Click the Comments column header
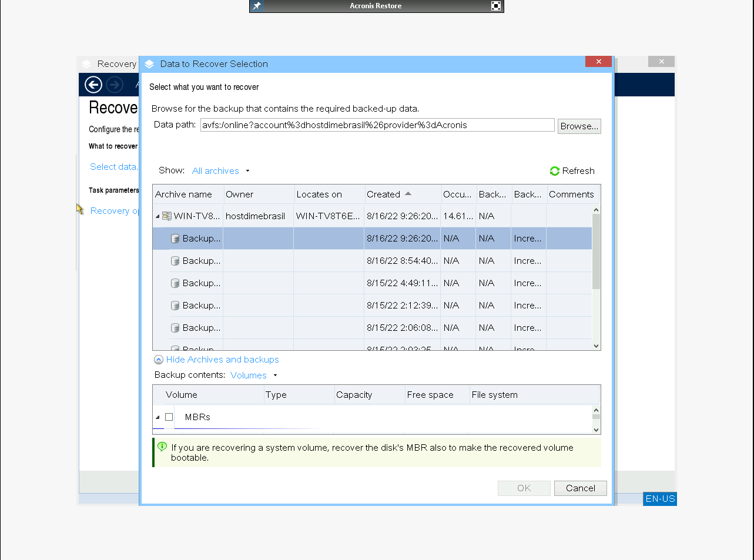Screen dimensions: 754x560 pos(573,195)
